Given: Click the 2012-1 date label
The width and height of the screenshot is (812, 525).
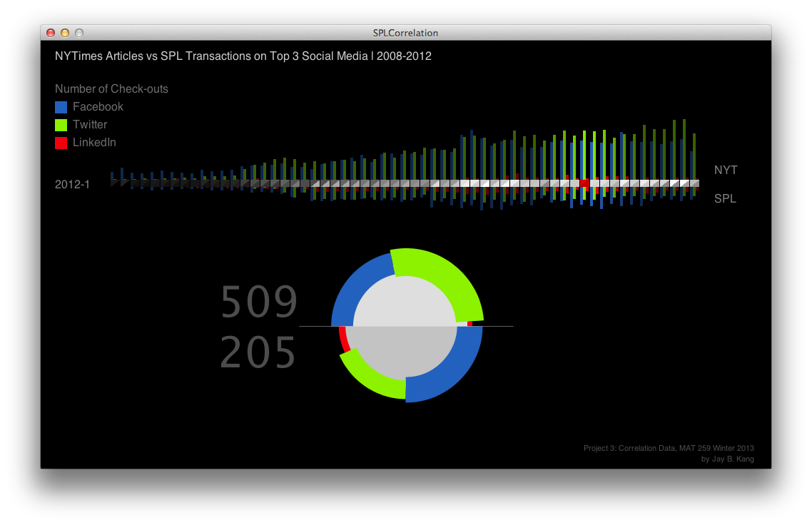Looking at the screenshot, I should pos(72,185).
